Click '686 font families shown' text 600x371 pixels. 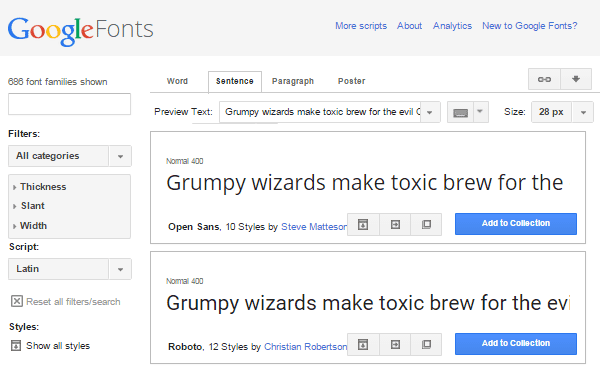(58, 82)
